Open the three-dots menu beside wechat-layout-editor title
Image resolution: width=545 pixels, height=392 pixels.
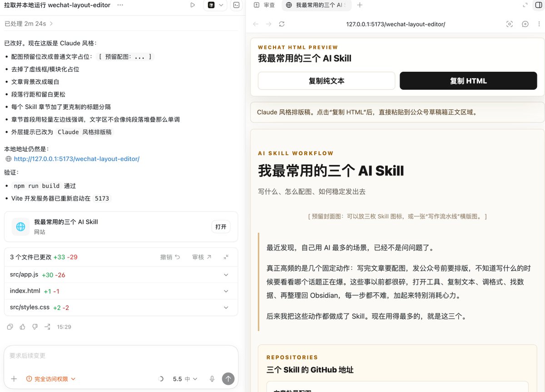point(120,5)
